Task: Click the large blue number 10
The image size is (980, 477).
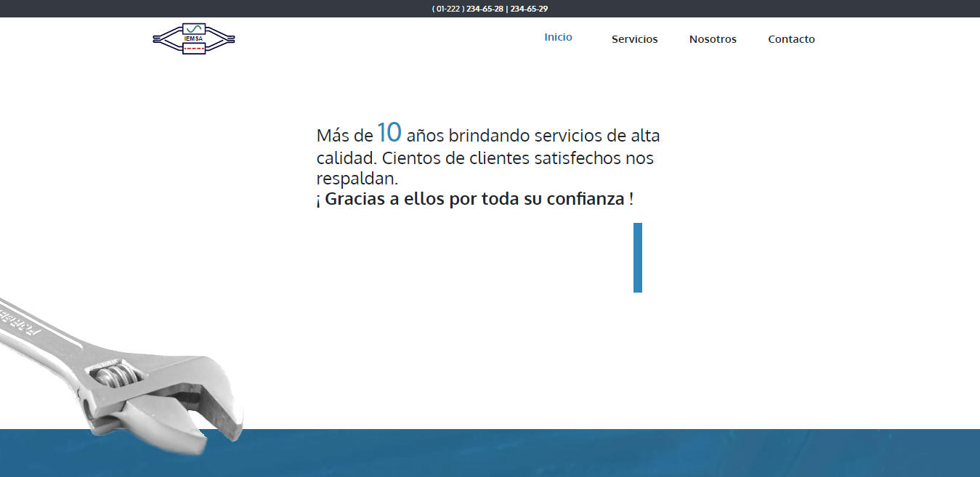Action: [389, 133]
